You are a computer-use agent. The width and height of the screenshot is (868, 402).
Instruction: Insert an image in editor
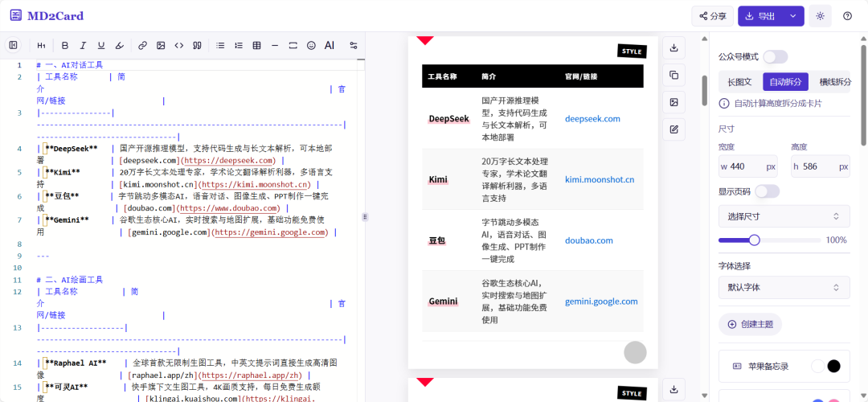pyautogui.click(x=161, y=45)
